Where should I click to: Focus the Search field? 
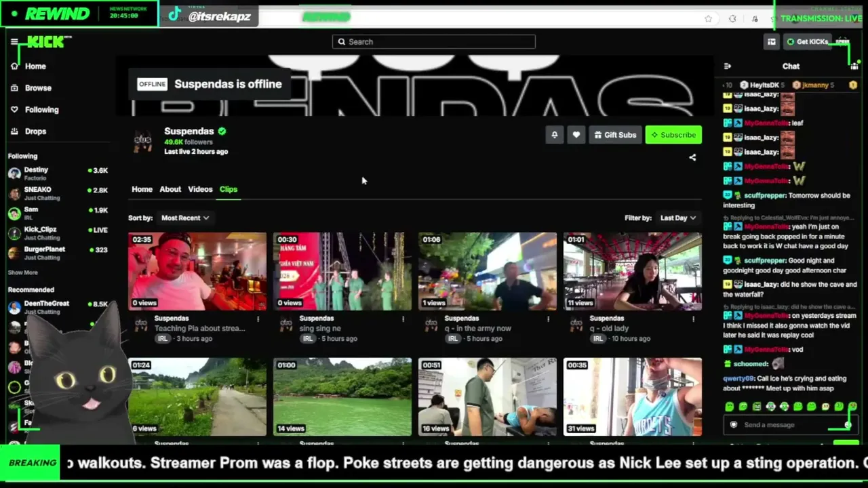click(434, 42)
